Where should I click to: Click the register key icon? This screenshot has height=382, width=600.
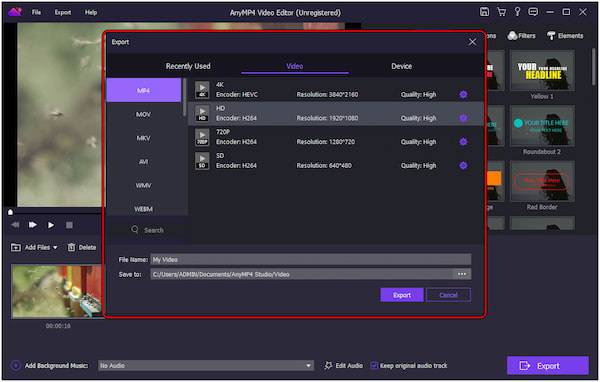517,12
